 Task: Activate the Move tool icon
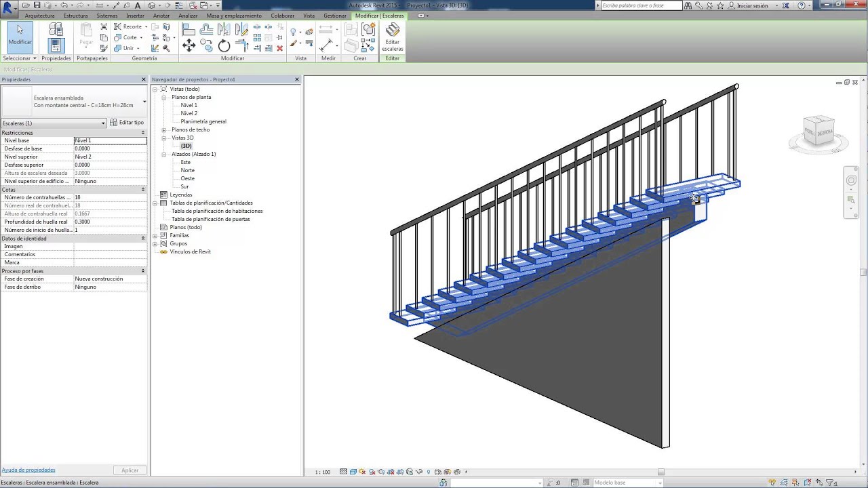(189, 45)
